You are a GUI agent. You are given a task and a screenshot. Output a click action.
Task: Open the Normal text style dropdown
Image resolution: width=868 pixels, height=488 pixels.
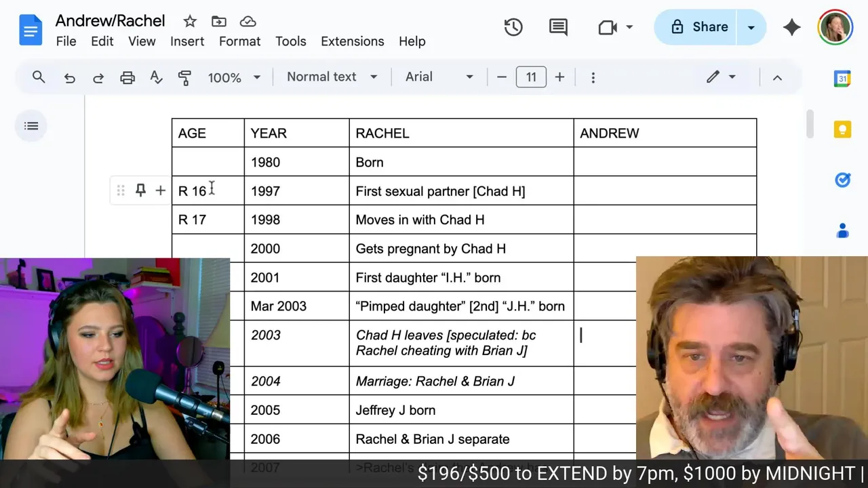(332, 77)
